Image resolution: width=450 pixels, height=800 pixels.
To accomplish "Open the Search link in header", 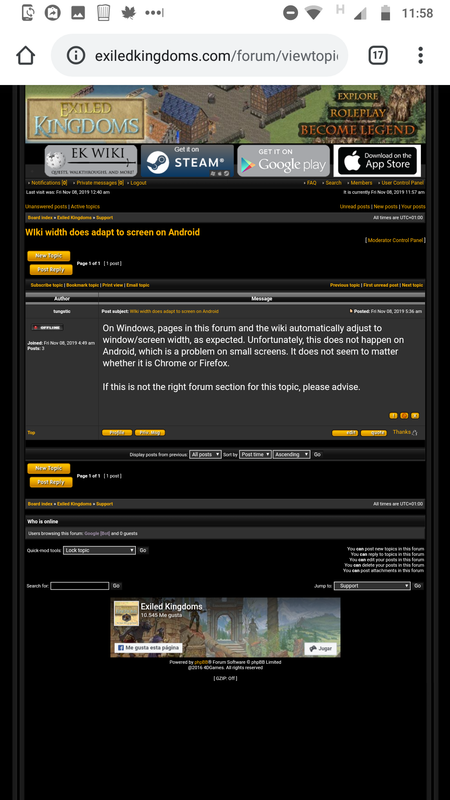I will point(333,183).
